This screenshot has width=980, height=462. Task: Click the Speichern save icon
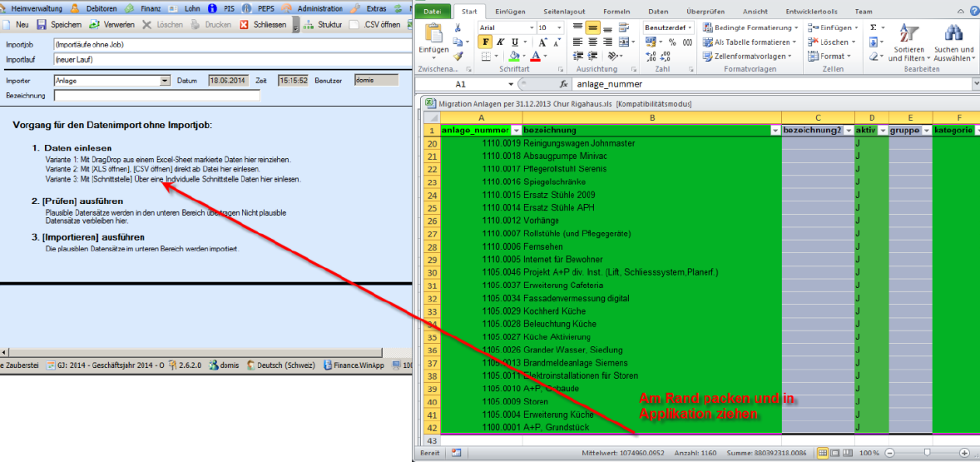click(42, 25)
